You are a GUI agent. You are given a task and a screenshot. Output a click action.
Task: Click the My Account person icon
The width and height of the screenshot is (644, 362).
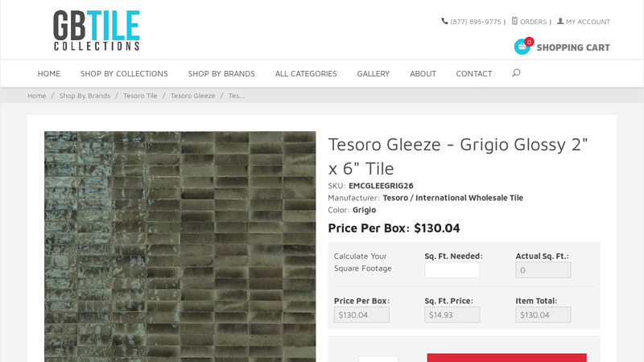pyautogui.click(x=560, y=21)
